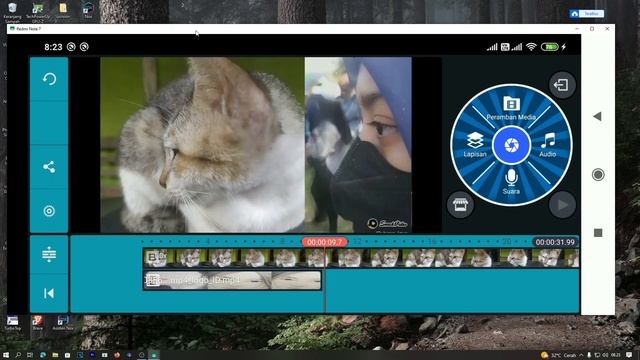Open the Lapisan (layer) menu
The image size is (640, 360).
click(x=475, y=145)
